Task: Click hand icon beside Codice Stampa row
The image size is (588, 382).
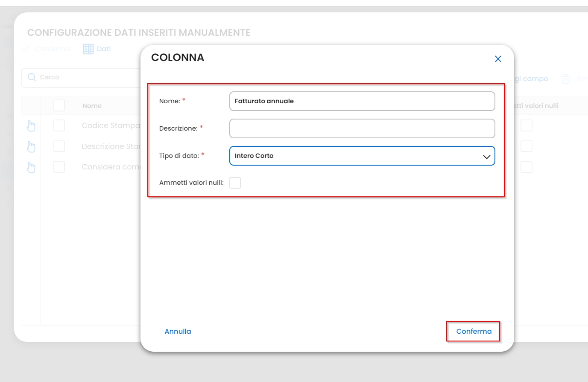Action: (31, 126)
